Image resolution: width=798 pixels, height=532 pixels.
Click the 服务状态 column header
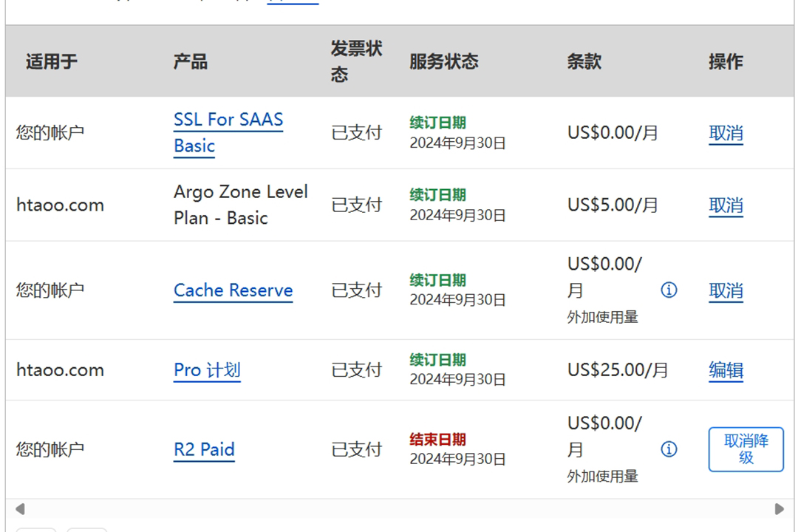[x=444, y=61]
